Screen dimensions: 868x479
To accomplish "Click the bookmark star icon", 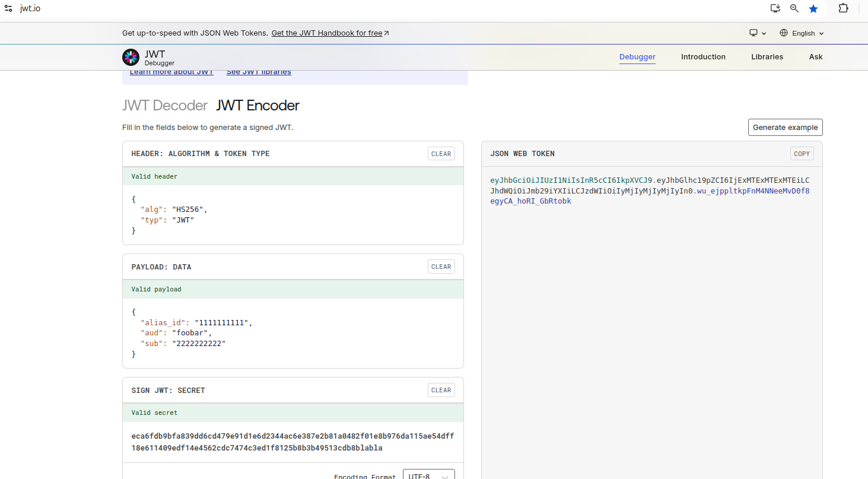I will (813, 8).
